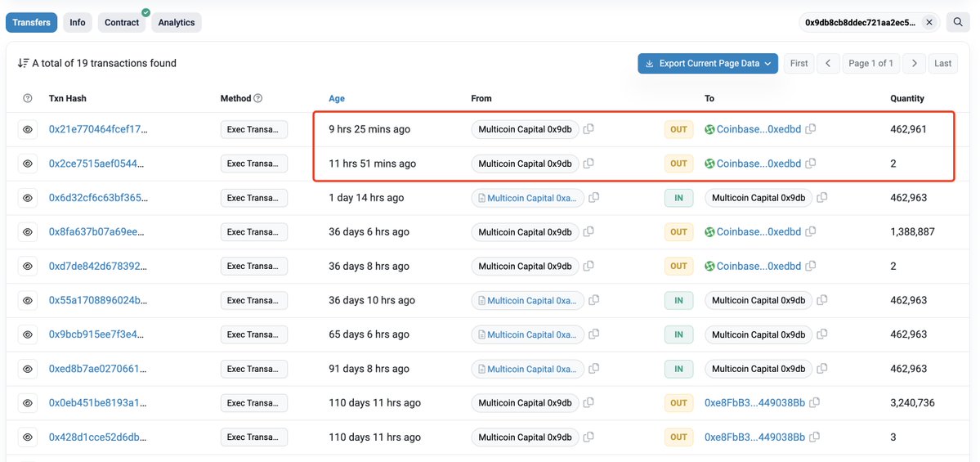This screenshot has height=462, width=980.
Task: Click the Coinbase logo icon in 36 days 8 hrs row
Action: click(x=709, y=267)
